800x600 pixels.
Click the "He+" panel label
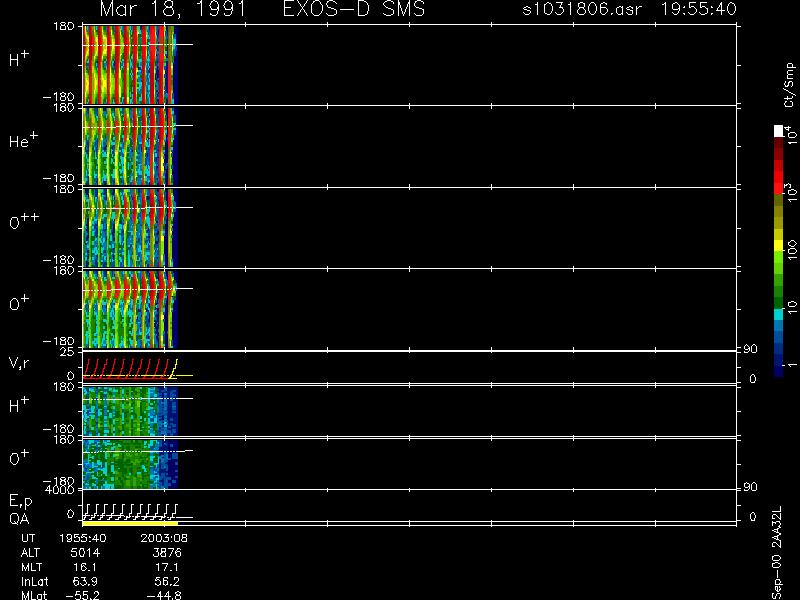coord(23,140)
